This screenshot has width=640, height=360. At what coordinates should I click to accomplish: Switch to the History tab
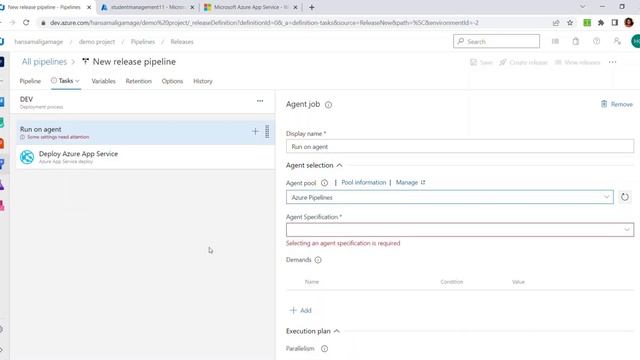point(203,81)
